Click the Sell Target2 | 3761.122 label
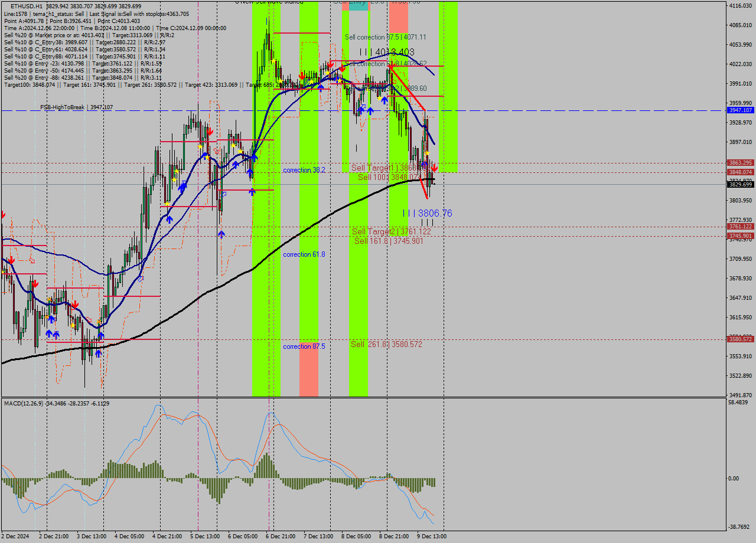 click(x=390, y=231)
